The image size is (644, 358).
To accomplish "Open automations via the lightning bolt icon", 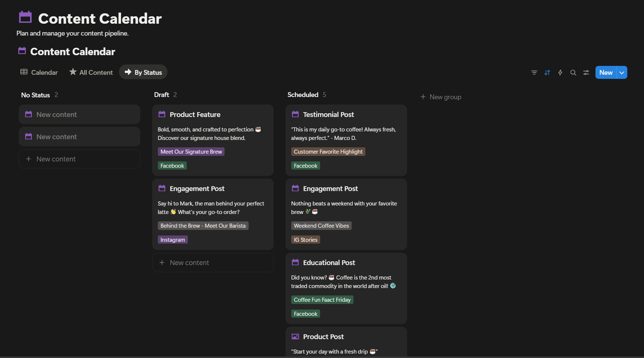I will pyautogui.click(x=560, y=73).
